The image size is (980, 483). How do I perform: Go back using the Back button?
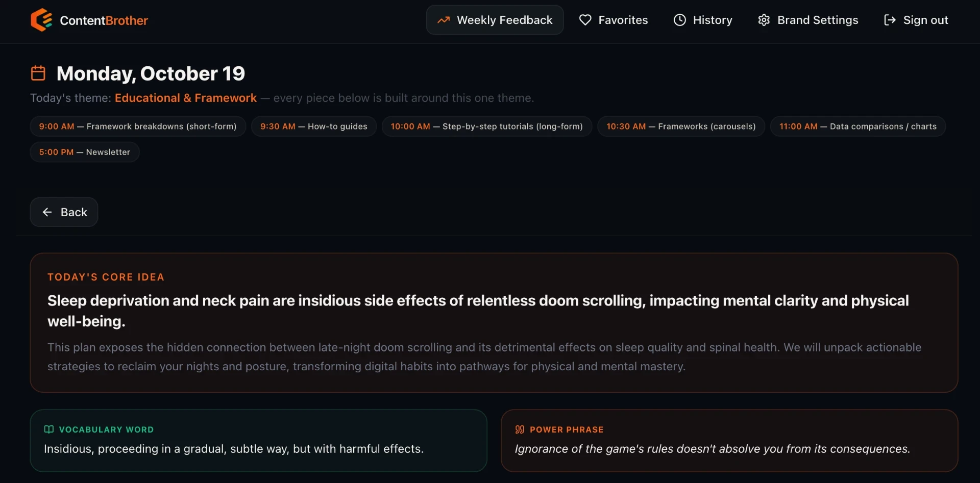point(64,212)
